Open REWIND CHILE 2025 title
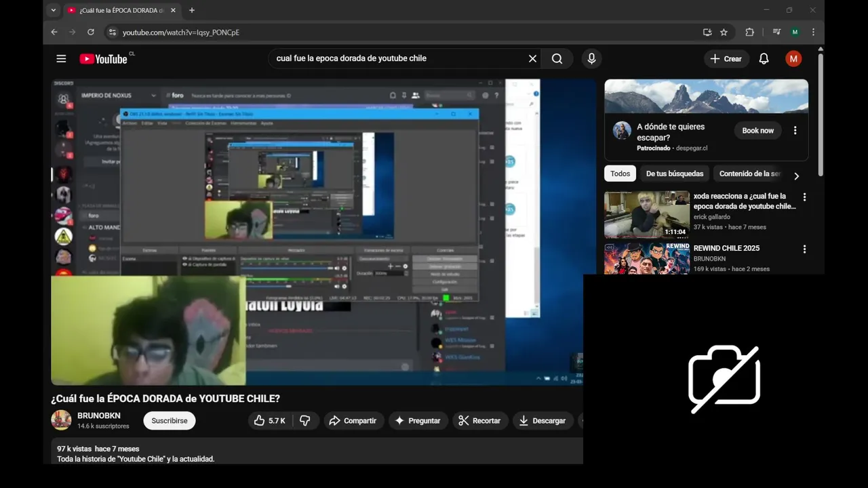The width and height of the screenshot is (868, 488). (726, 249)
